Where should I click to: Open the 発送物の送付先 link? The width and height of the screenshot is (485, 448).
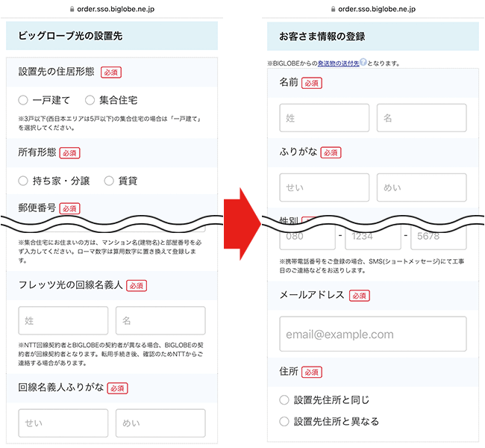coord(339,63)
